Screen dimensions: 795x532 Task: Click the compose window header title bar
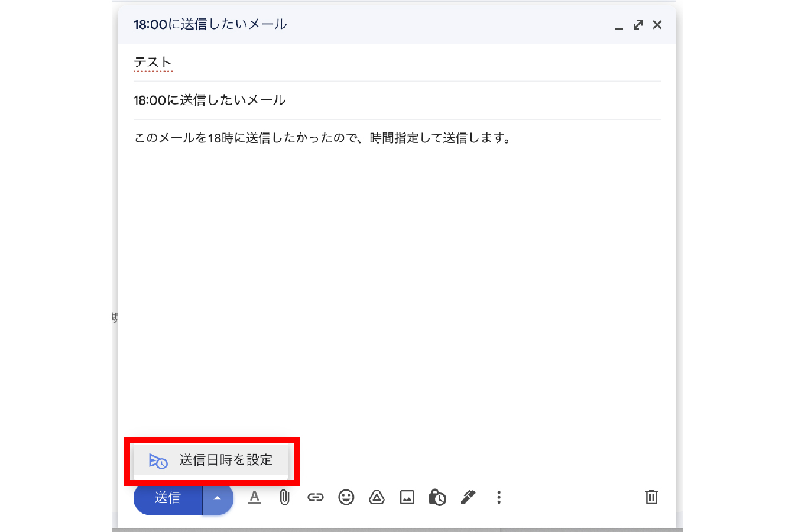[x=414, y=25]
